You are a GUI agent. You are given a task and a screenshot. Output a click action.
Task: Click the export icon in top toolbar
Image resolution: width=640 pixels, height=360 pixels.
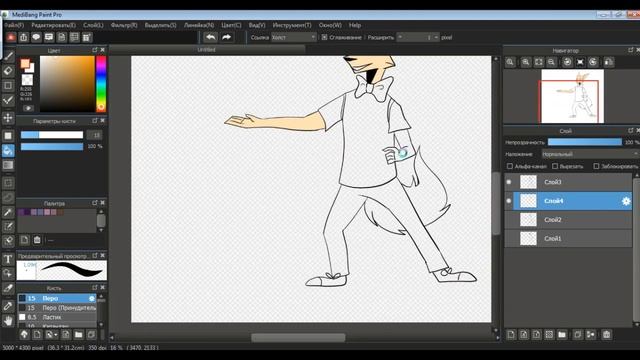(24, 38)
